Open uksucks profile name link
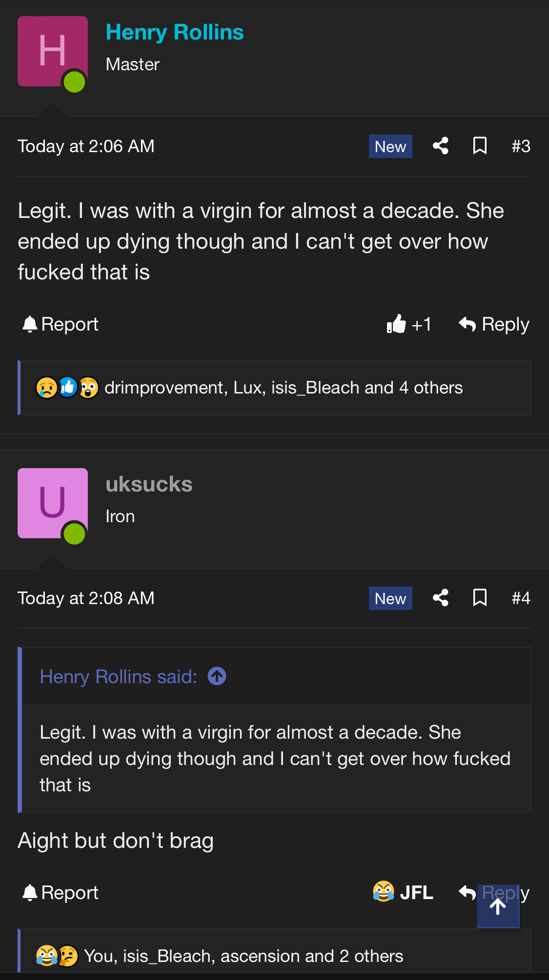 click(x=149, y=484)
